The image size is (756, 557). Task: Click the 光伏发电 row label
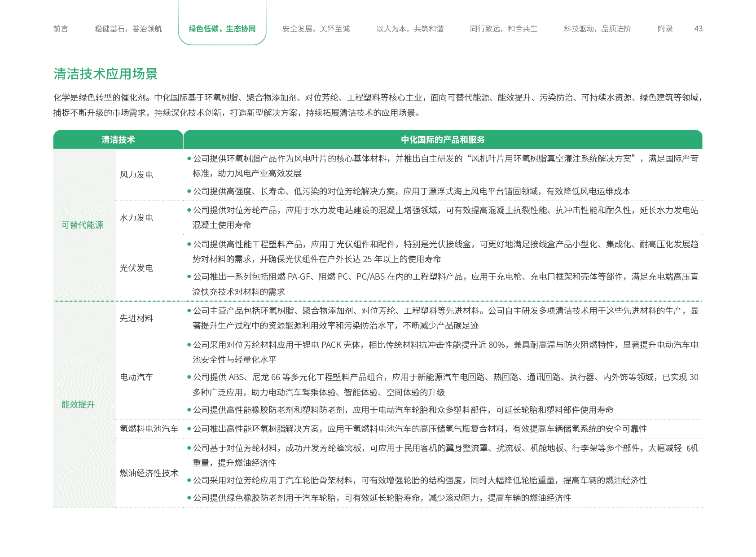pos(136,268)
